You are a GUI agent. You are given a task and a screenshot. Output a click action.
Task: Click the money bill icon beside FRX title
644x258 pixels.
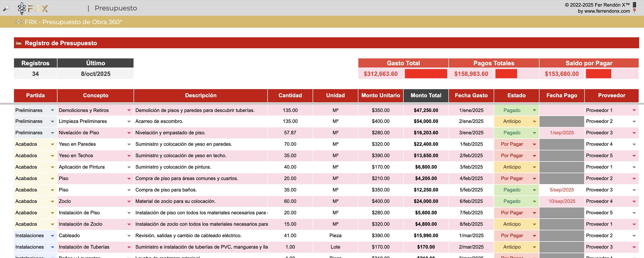[19, 22]
